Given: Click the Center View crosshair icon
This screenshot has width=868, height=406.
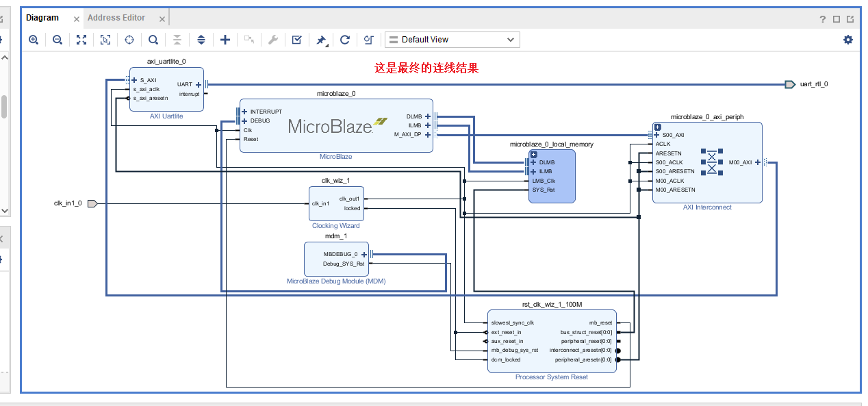Looking at the screenshot, I should pyautogui.click(x=129, y=40).
